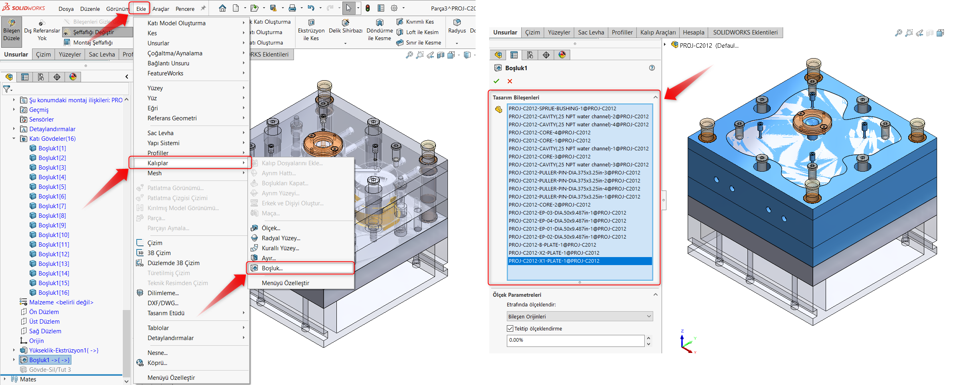Click Zoom to Fit icon in right viewport
The image size is (980, 385).
click(899, 33)
